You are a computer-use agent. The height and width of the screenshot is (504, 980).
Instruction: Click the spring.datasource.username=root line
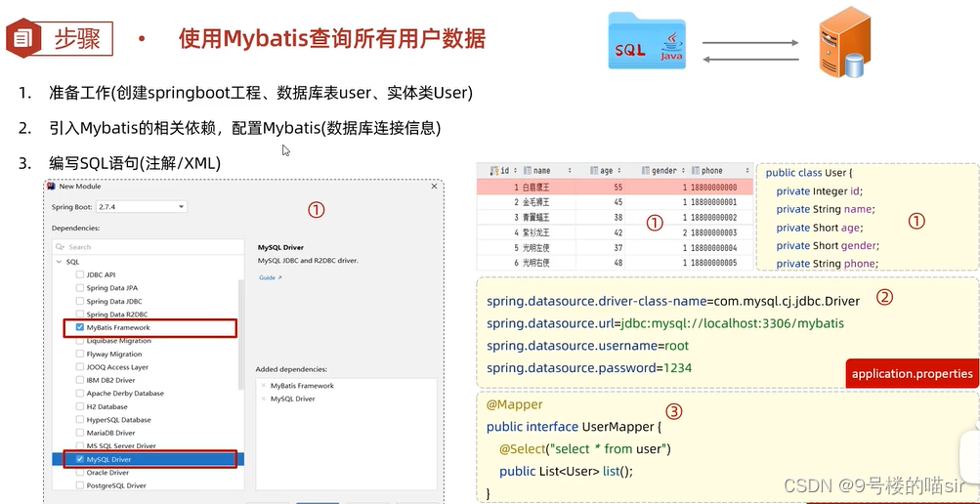(587, 346)
